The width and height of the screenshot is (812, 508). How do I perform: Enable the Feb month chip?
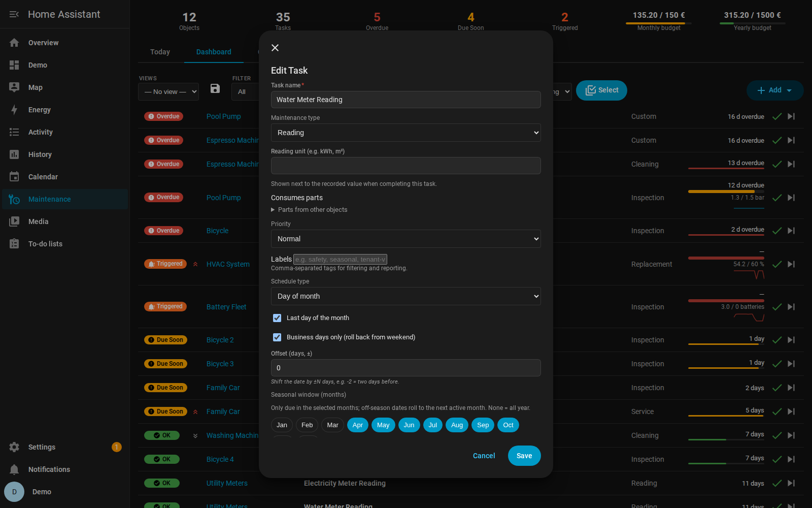pos(307,425)
